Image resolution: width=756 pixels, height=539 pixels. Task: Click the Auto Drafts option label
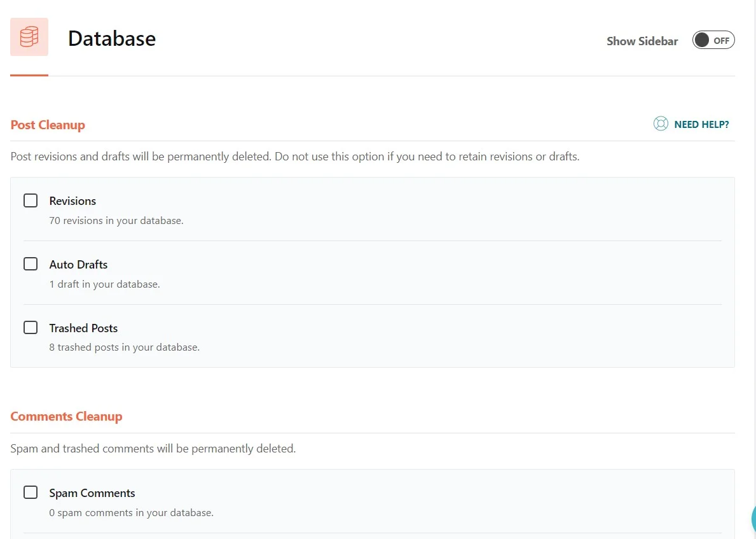pyautogui.click(x=78, y=265)
